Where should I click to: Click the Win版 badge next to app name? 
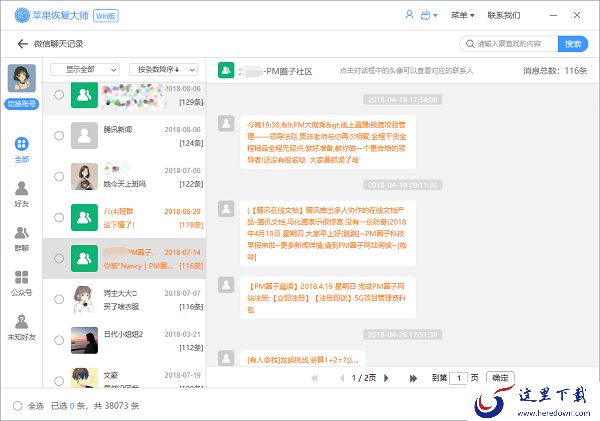coord(106,16)
